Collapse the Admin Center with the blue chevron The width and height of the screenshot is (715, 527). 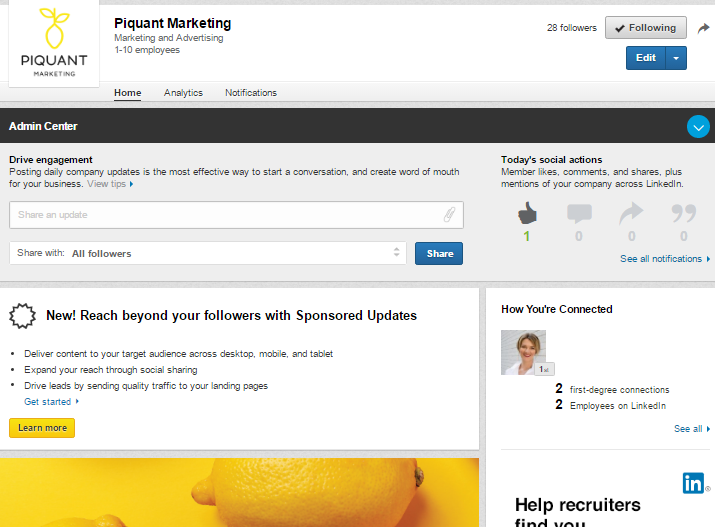tap(698, 127)
